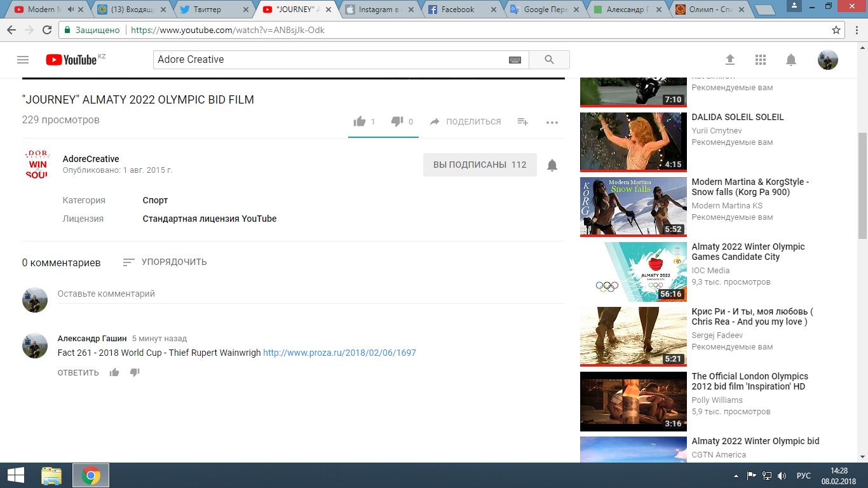The width and height of the screenshot is (868, 488).
Task: Open the Windows Start menu
Action: click(x=15, y=475)
